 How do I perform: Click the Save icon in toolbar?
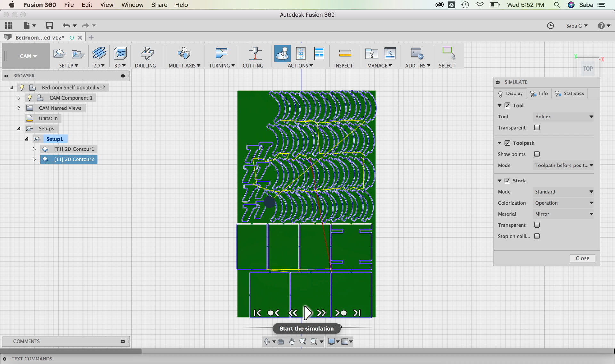point(49,26)
